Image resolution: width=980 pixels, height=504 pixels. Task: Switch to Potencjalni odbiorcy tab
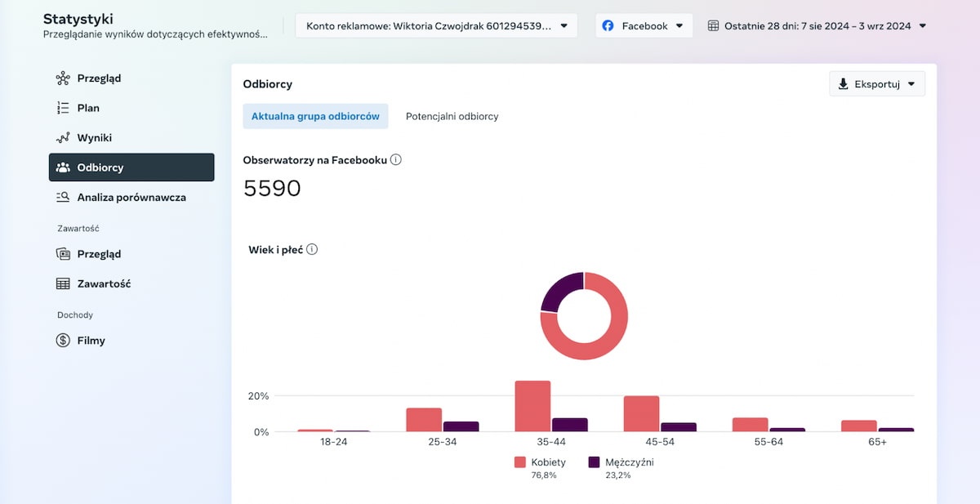[x=452, y=116]
